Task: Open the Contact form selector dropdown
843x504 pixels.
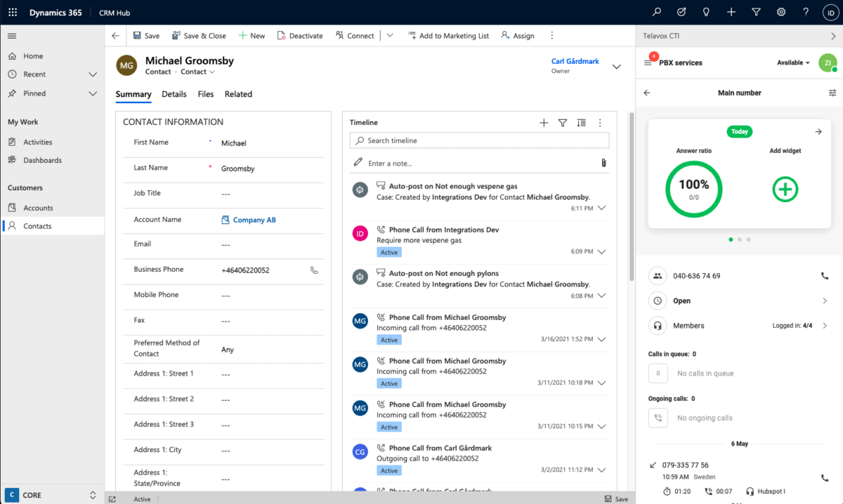Action: (198, 72)
